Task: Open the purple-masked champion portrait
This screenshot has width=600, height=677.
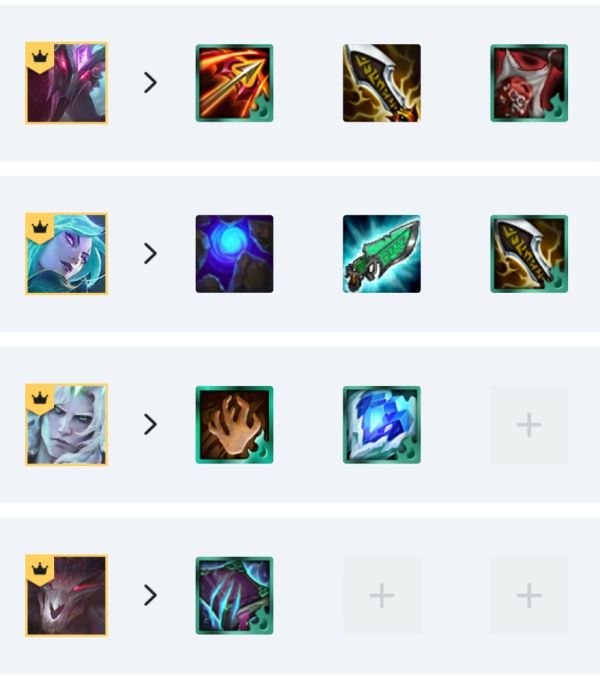Action: (x=66, y=83)
